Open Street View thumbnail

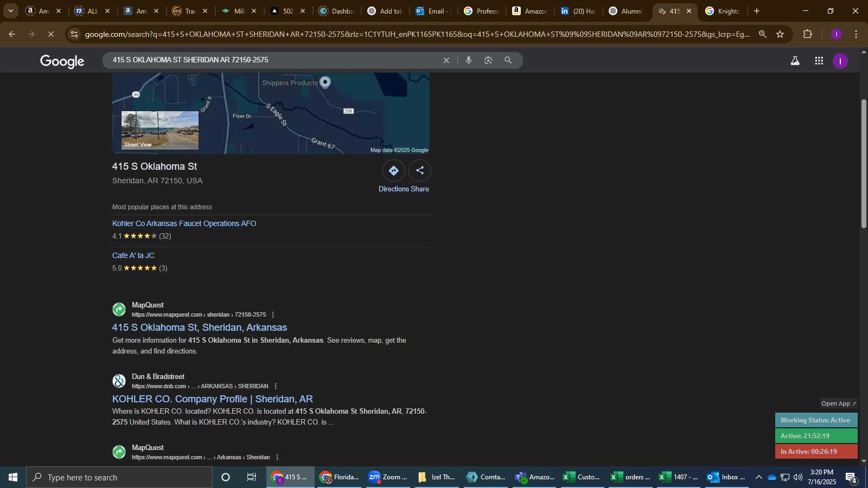[x=160, y=130]
